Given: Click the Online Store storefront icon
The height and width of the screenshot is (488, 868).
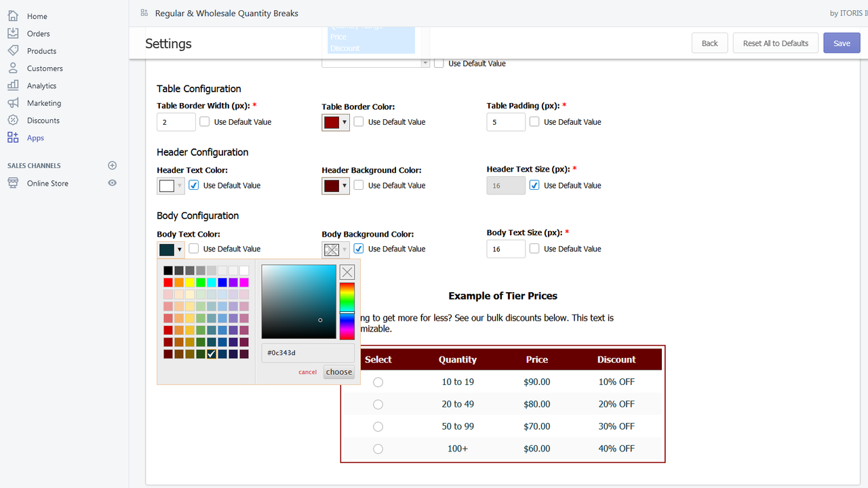Looking at the screenshot, I should [x=13, y=183].
